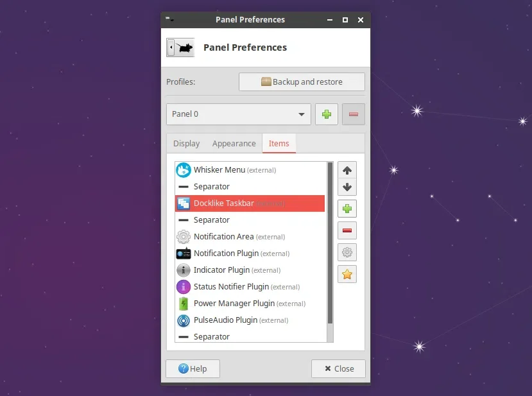The image size is (532, 396).
Task: Switch to the Display tab
Action: 186,143
